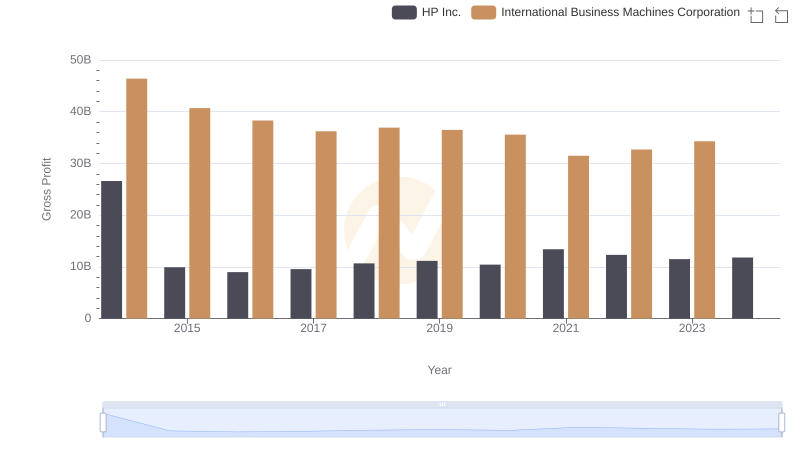Click the y-axis label 40B
Image resolution: width=800 pixels, height=461 pixels.
(81, 111)
